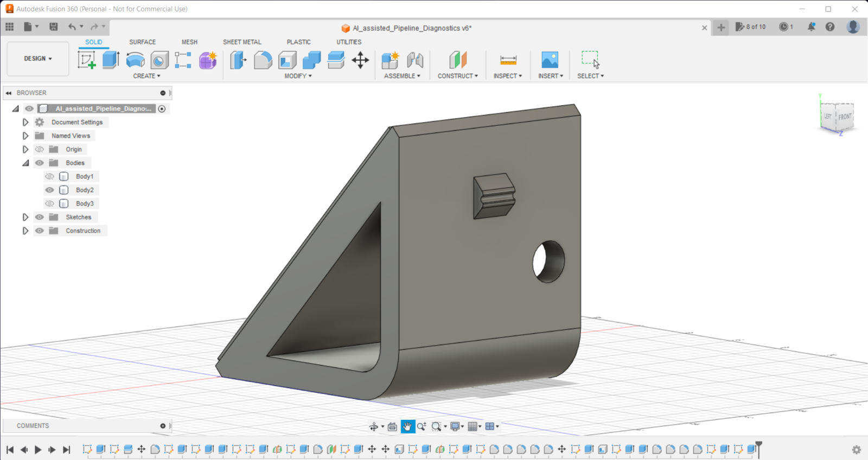The image size is (868, 460).
Task: Click the Measure tool icon
Action: 508,60
